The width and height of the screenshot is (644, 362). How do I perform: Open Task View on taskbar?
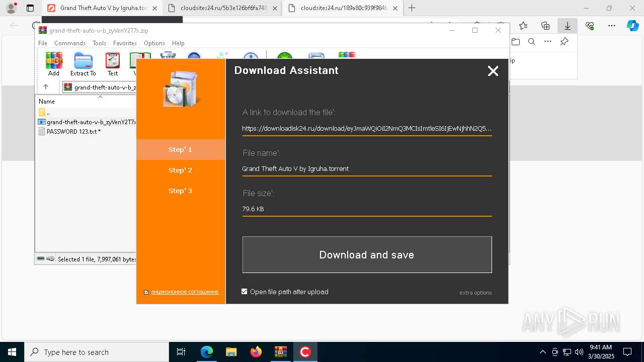click(x=181, y=352)
